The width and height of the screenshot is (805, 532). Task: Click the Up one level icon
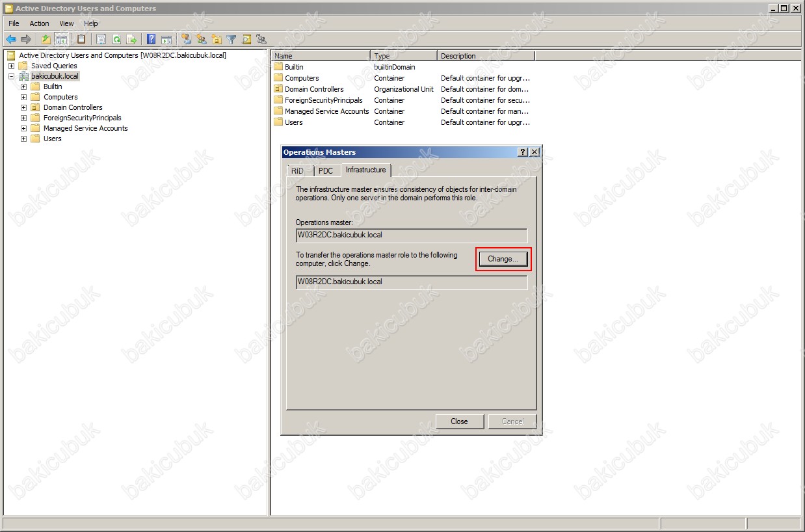pos(46,40)
